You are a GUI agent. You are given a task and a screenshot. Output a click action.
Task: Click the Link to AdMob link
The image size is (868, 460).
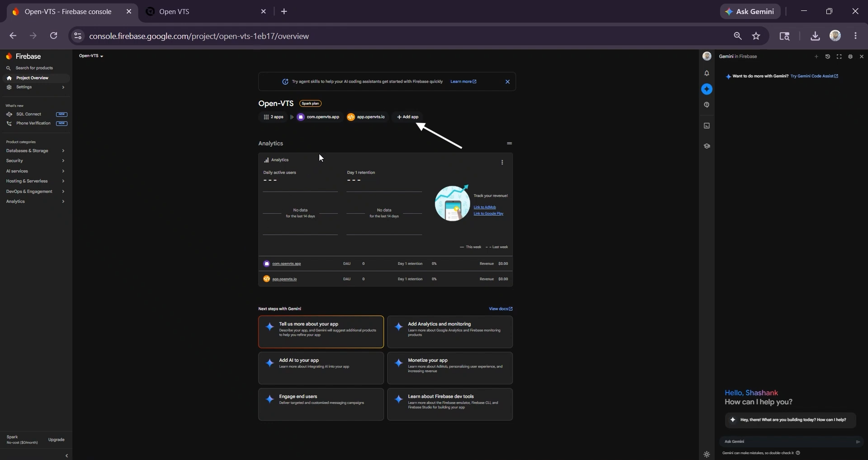tap(484, 207)
